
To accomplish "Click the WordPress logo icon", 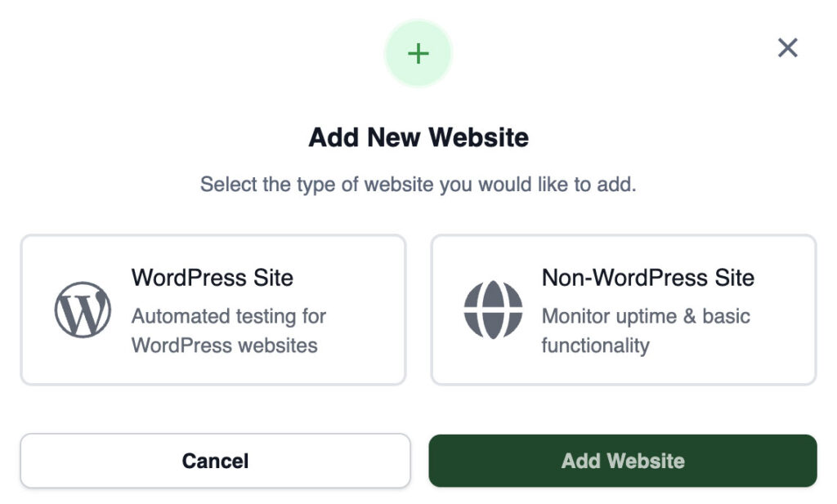I will point(83,310).
